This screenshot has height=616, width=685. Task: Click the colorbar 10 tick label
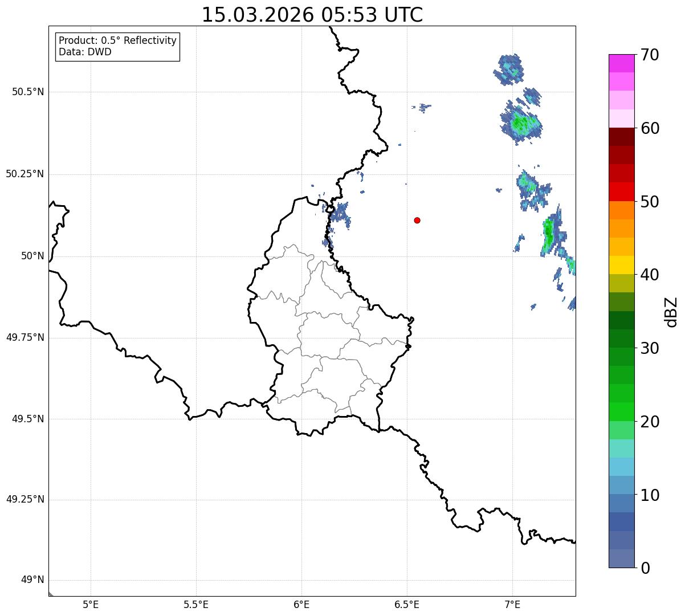pyautogui.click(x=650, y=495)
